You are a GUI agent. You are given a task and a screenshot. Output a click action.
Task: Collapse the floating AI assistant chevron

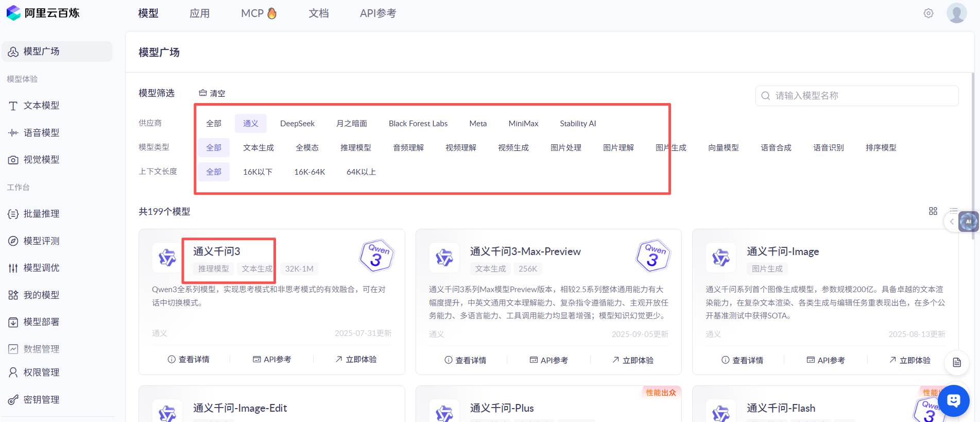(952, 222)
